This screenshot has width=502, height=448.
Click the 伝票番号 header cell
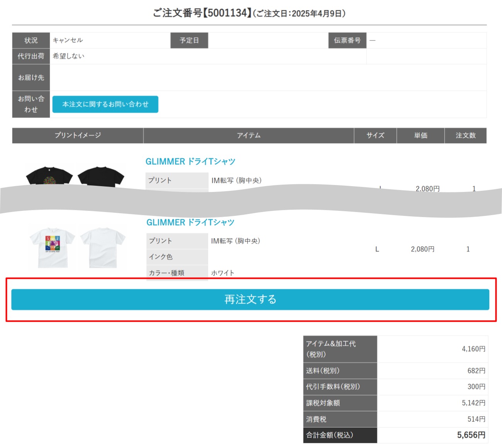pyautogui.click(x=348, y=40)
